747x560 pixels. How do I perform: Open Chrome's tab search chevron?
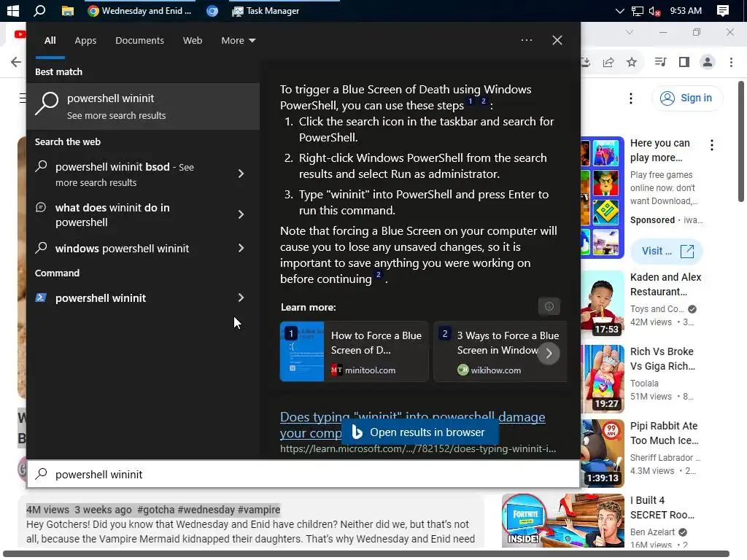[630, 32]
